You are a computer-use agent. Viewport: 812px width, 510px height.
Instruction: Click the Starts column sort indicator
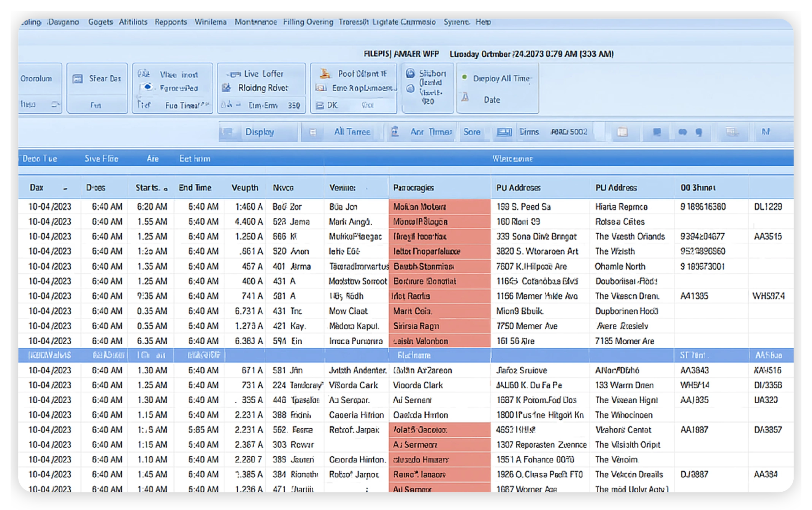[165, 189]
